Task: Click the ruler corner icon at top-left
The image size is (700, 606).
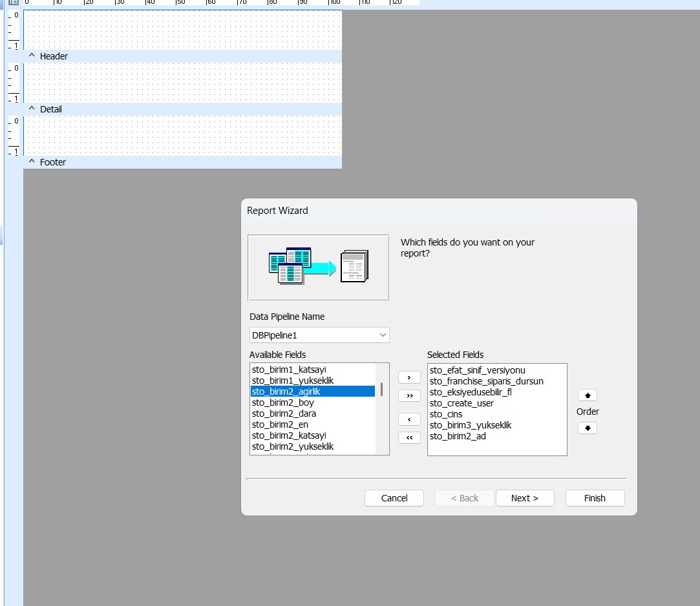Action: [x=13, y=3]
